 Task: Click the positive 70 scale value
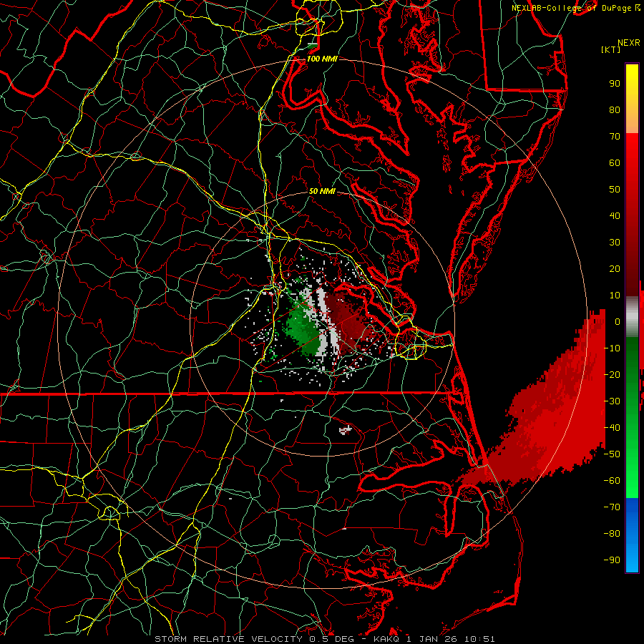coord(615,137)
